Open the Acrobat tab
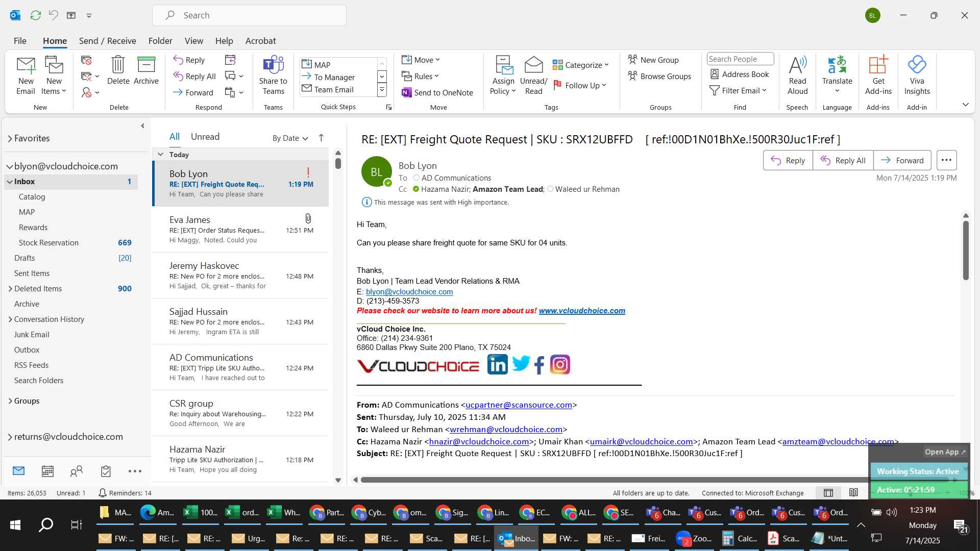Screen dimensions: 980x551 point(260,41)
